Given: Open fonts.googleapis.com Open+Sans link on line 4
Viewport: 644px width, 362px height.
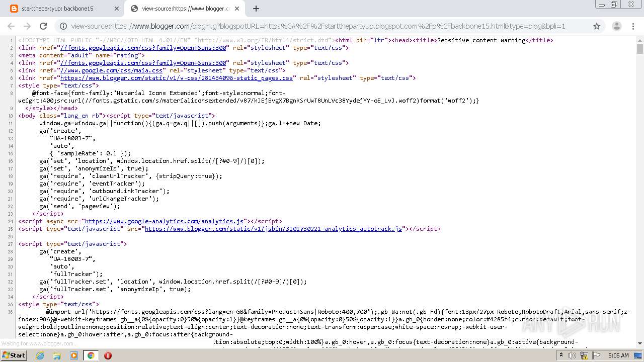Looking at the screenshot, I should 144,63.
